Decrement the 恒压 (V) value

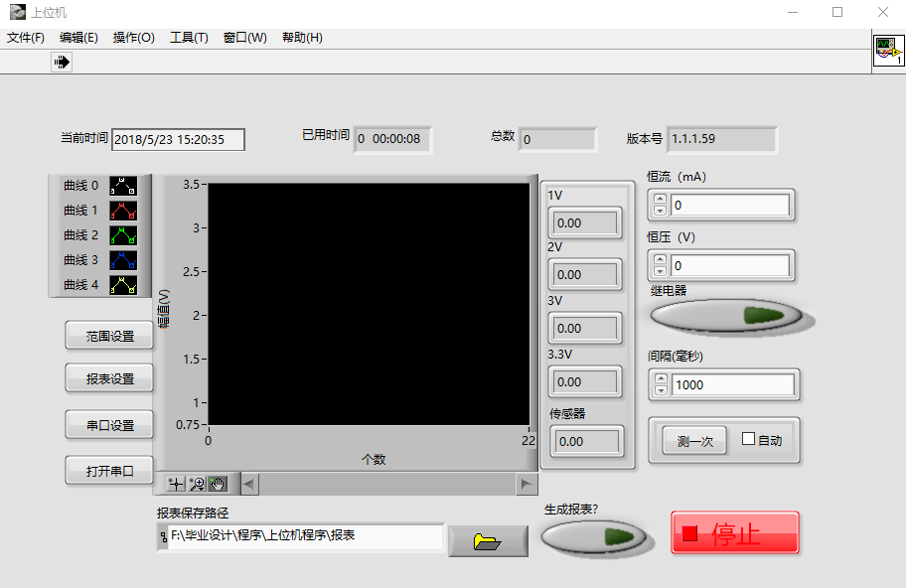[660, 271]
